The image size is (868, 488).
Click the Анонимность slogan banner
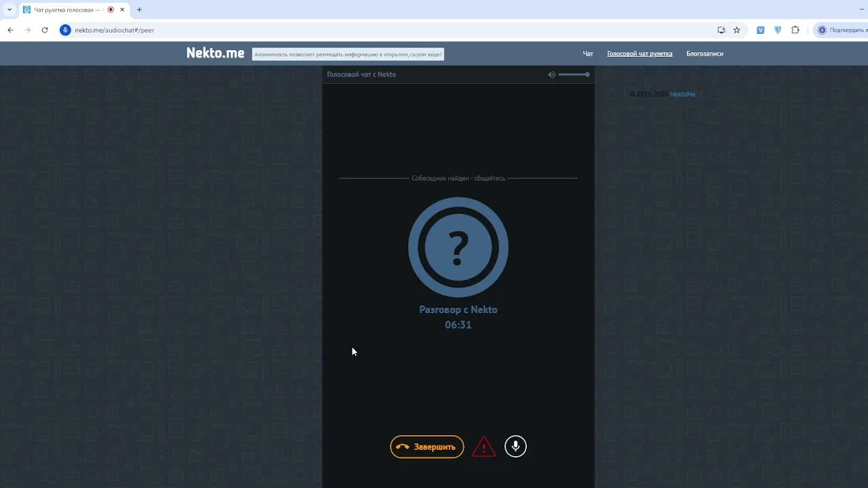click(348, 54)
